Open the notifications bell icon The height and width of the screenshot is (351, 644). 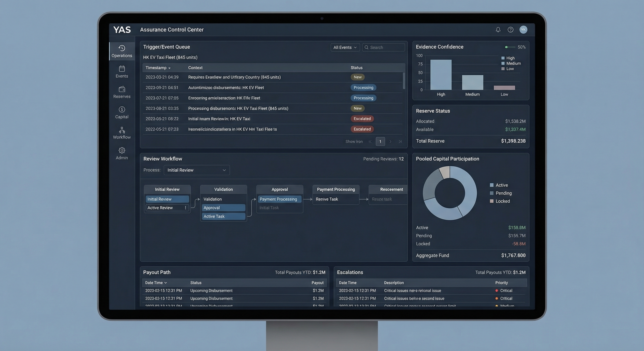pos(498,30)
